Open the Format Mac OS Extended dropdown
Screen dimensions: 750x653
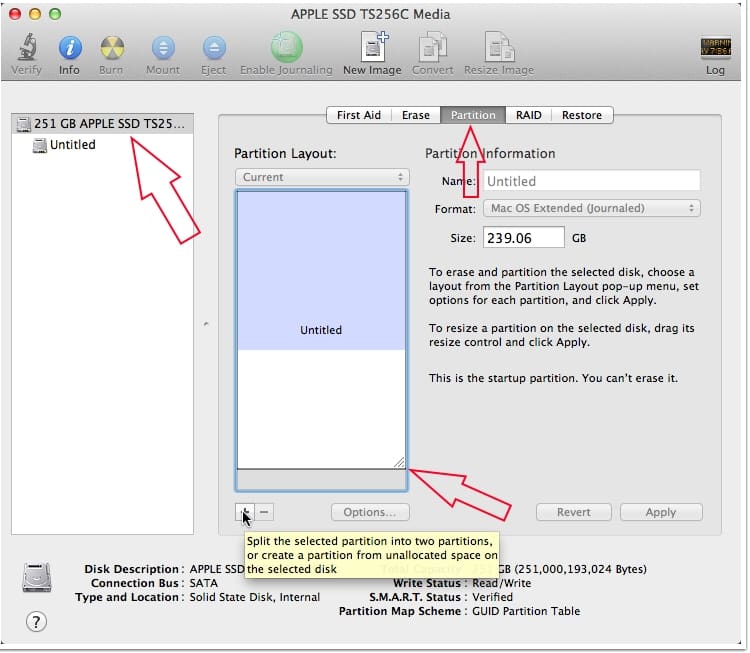(x=592, y=208)
